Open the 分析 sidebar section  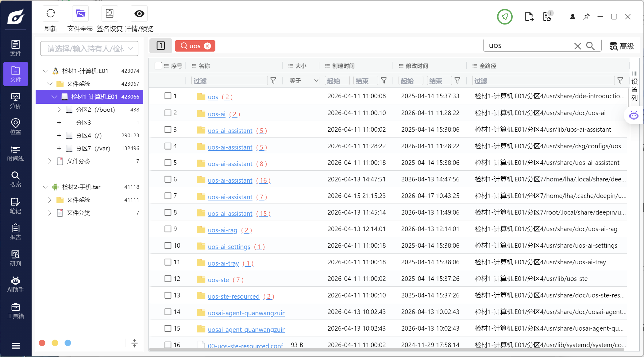(16, 101)
